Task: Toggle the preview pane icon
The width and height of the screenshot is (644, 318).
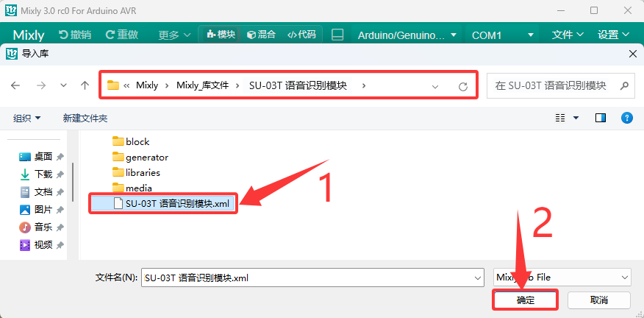Action: tap(601, 118)
